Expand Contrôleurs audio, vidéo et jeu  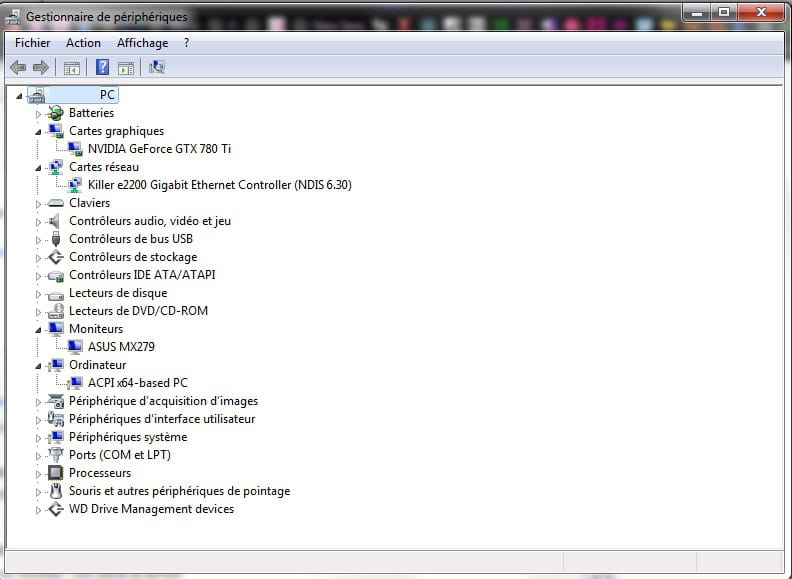coord(38,222)
